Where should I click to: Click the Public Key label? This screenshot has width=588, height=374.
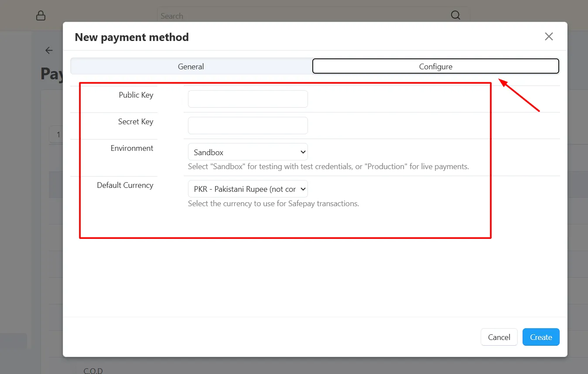(136, 95)
